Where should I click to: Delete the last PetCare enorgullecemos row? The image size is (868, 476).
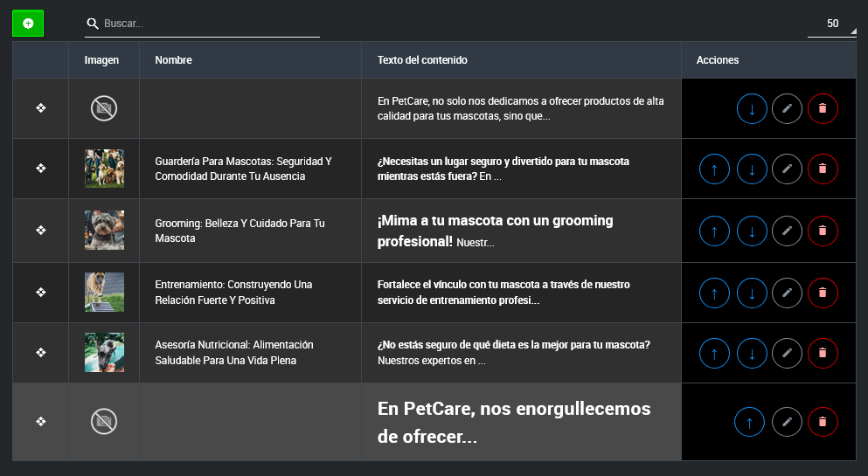tap(823, 422)
